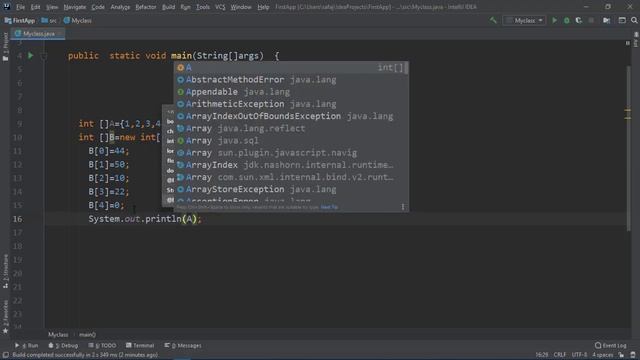Image resolution: width=640 pixels, height=360 pixels.
Task: Choose ArithmeticException in the completion list
Action: tap(291, 104)
